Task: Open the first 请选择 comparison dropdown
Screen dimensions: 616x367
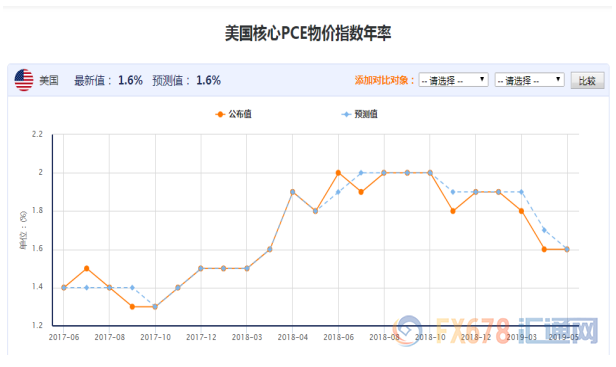Action: click(x=453, y=80)
